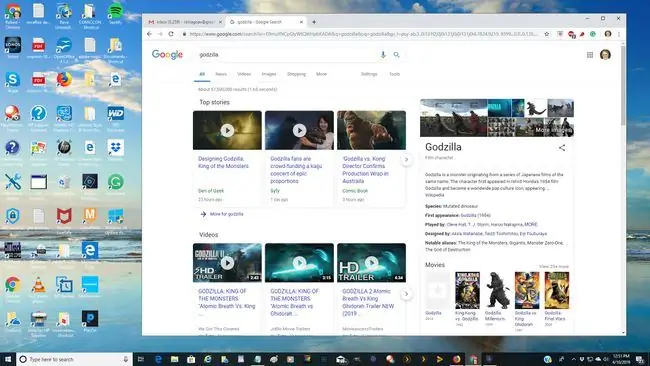Viewport: 650px width, 366px height.
Task: Play the first Godzilla HD trailer video
Action: [227, 263]
